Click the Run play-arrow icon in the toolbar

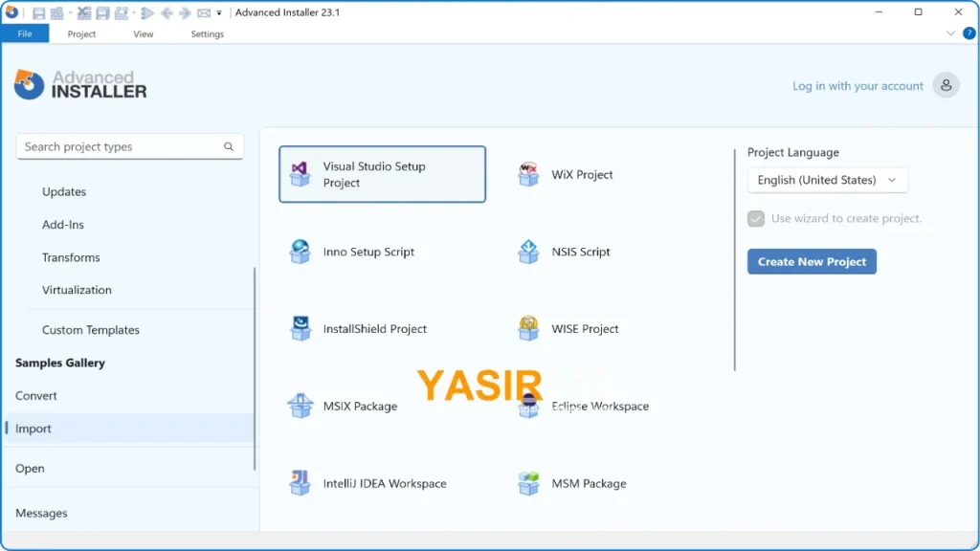pyautogui.click(x=148, y=12)
